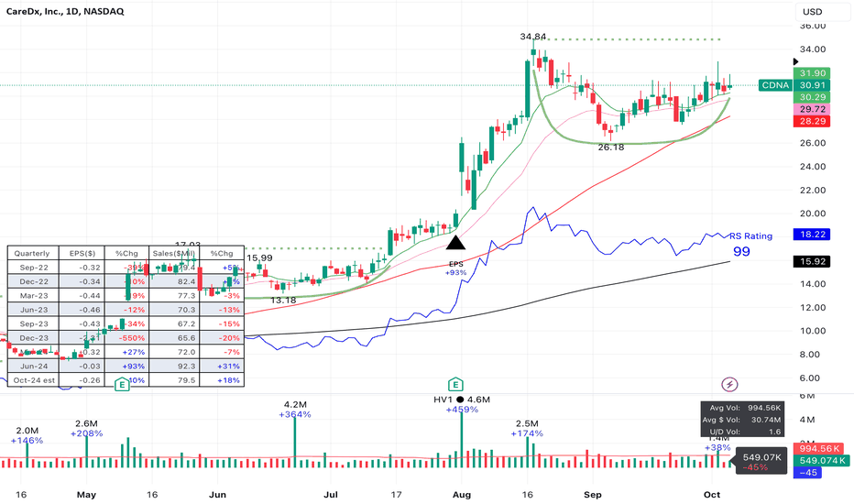Viewport: 854px width, 504px height.
Task: Click the Oct date axis label
Action: (x=712, y=495)
